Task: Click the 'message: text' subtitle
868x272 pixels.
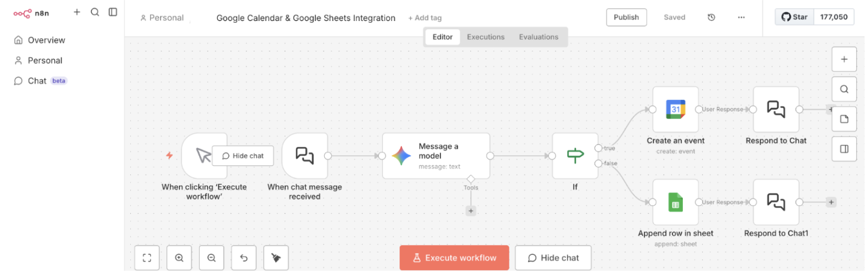Action: click(x=439, y=167)
